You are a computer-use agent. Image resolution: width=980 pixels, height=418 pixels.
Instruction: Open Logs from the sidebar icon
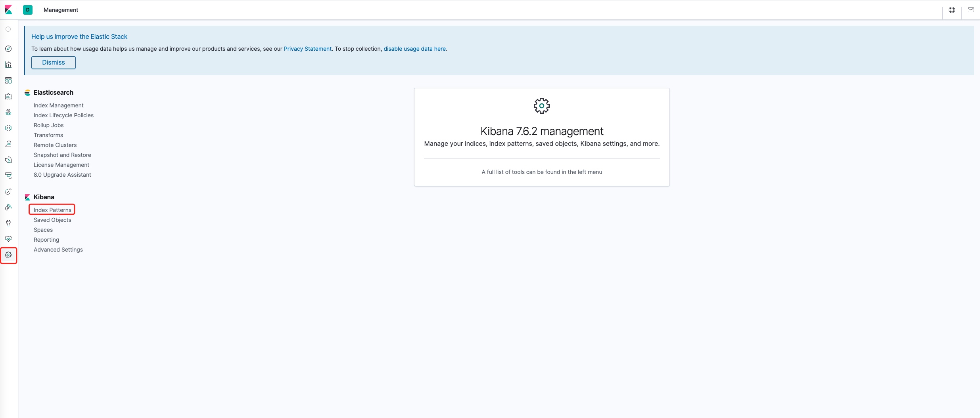8,160
